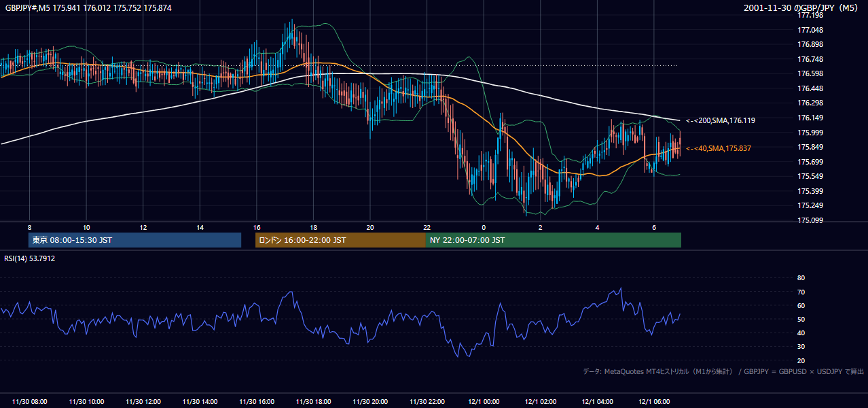Click the RSI axis level 30
Screen dimensions: 868x408
pyautogui.click(x=801, y=347)
